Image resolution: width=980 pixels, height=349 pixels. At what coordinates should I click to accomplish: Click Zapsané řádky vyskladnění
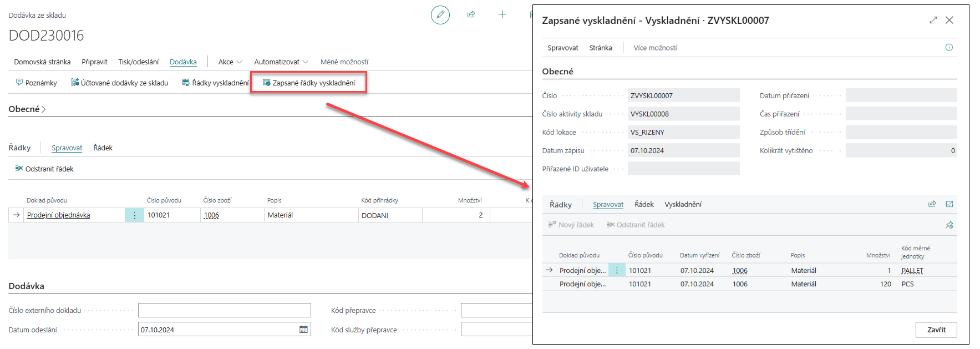point(308,83)
